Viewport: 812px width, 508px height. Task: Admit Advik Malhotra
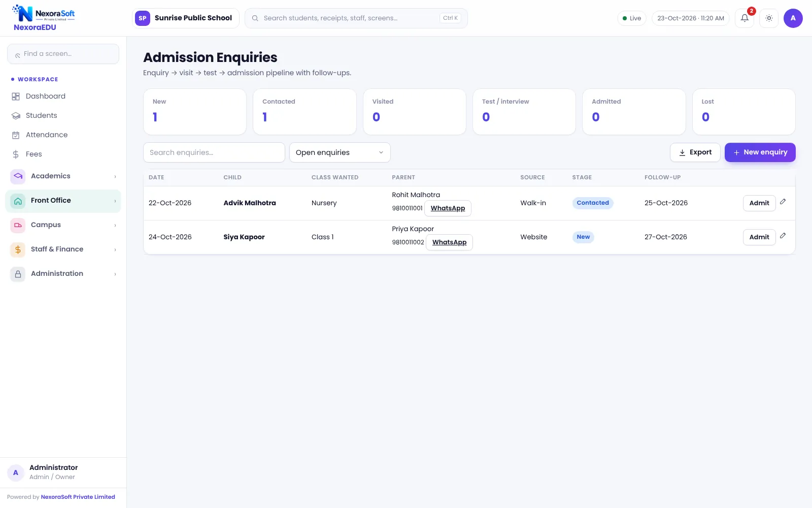759,203
